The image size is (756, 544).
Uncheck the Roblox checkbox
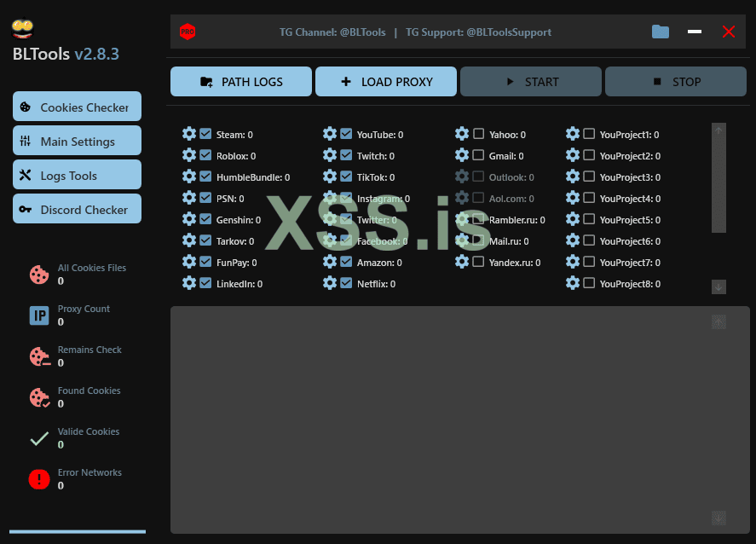205,155
